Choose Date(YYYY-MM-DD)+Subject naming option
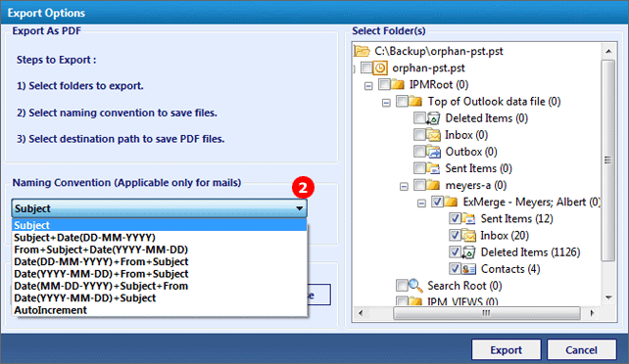 tap(160, 297)
